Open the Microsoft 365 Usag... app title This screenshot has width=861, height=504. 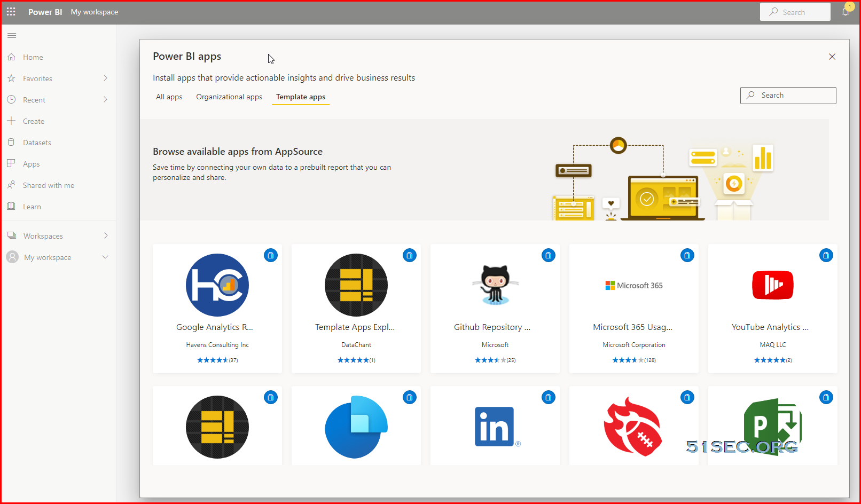[x=633, y=327]
